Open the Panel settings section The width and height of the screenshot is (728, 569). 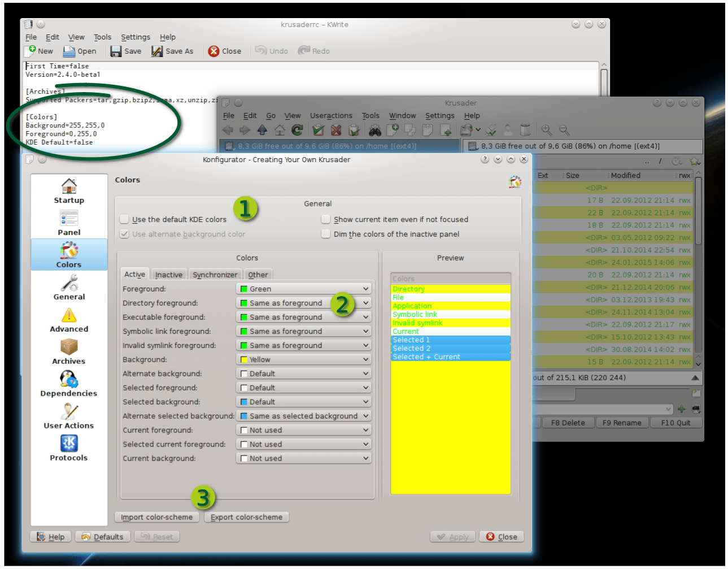[x=69, y=223]
